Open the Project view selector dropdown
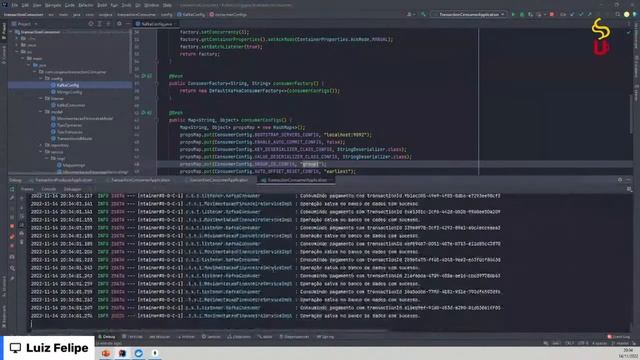The height and width of the screenshot is (360, 640). click(x=24, y=24)
